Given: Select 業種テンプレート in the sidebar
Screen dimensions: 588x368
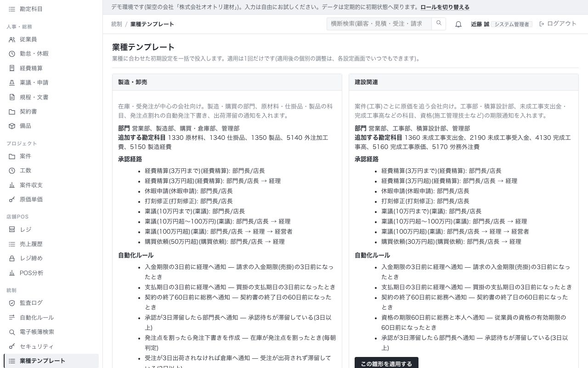Looking at the screenshot, I should [51, 361].
